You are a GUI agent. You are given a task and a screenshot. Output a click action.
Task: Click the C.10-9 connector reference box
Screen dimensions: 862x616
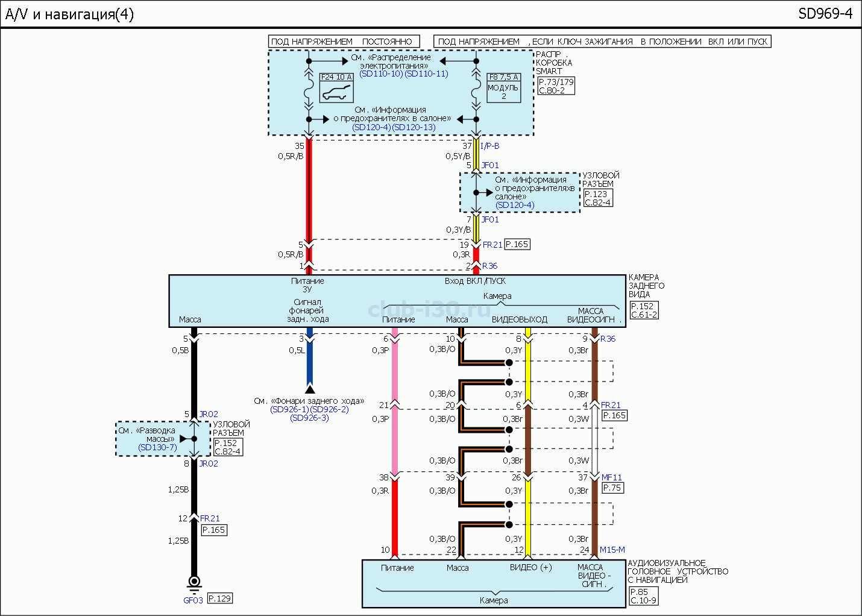643,600
